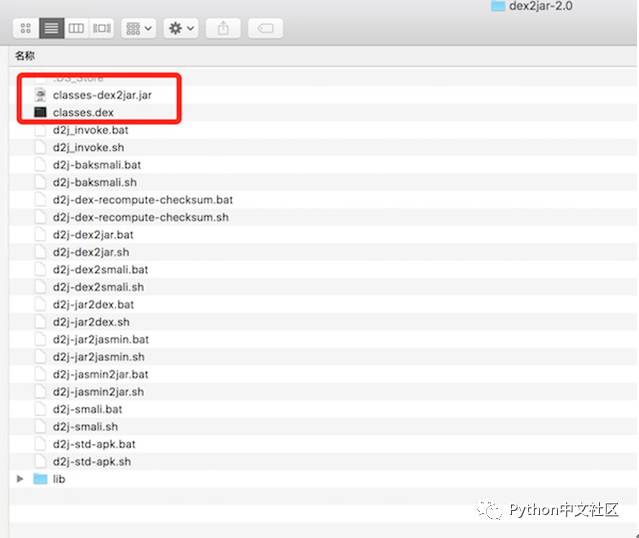Select d2j-baksmali.bat file
Image resolution: width=639 pixels, height=538 pixels.
(97, 165)
